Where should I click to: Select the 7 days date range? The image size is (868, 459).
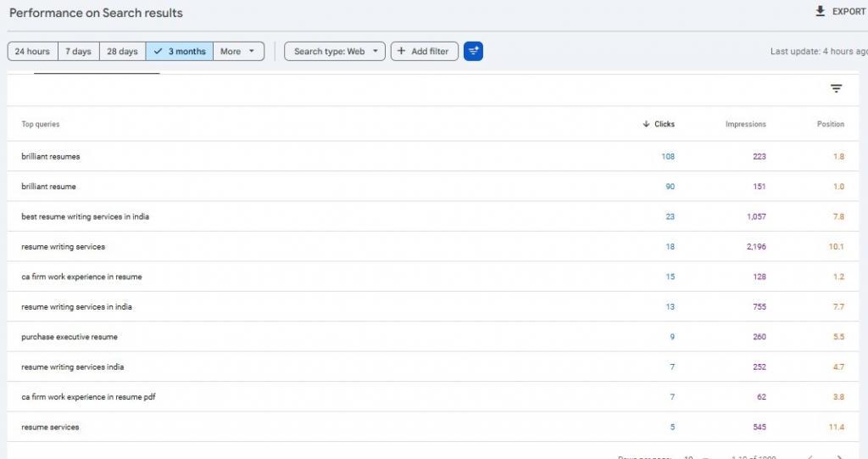pos(79,51)
